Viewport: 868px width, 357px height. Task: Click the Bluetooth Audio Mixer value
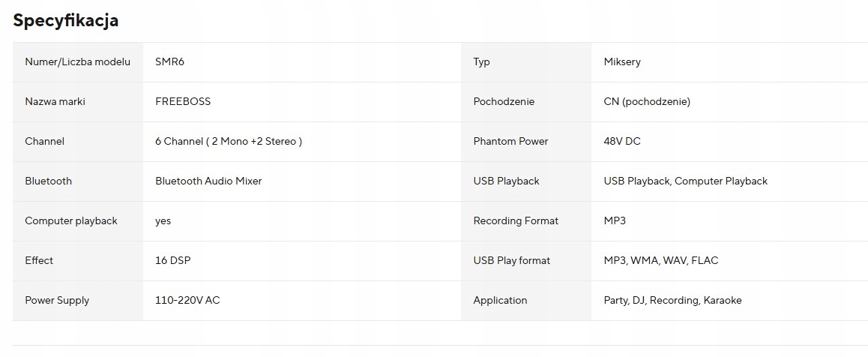208,181
